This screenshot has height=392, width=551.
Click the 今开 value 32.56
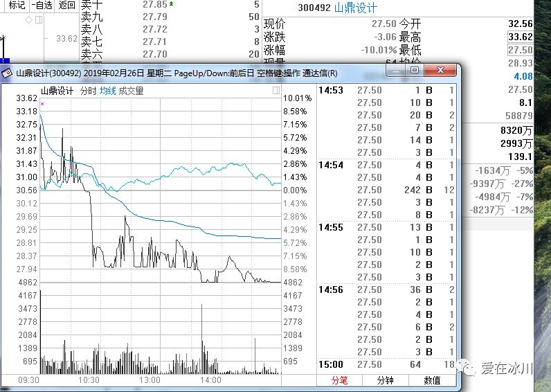pyautogui.click(x=521, y=24)
